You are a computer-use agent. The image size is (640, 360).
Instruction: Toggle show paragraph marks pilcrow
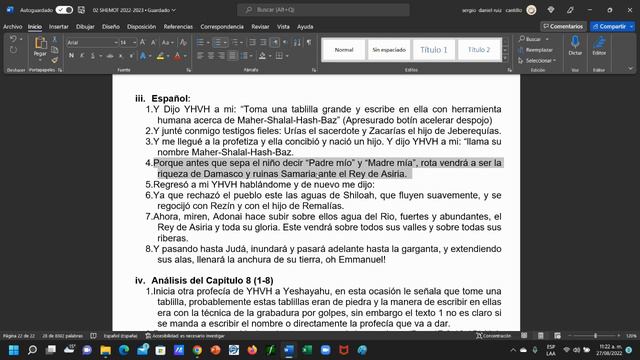[x=309, y=42]
